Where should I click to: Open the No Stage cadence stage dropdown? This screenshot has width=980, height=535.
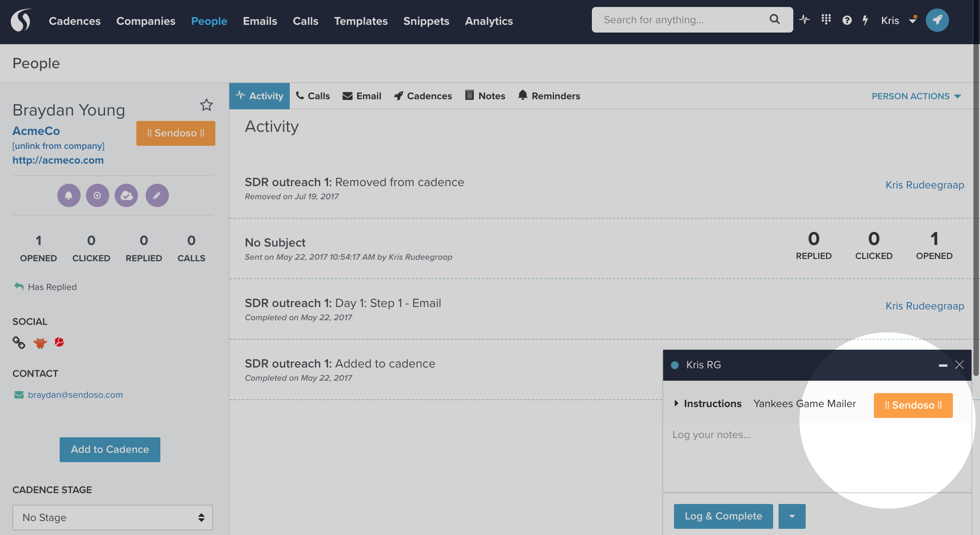tap(112, 517)
